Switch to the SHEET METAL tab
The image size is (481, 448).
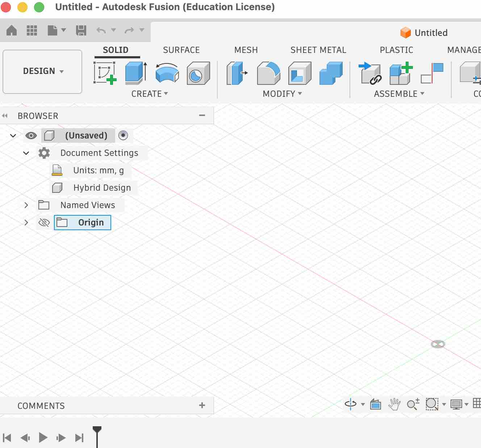pos(318,50)
